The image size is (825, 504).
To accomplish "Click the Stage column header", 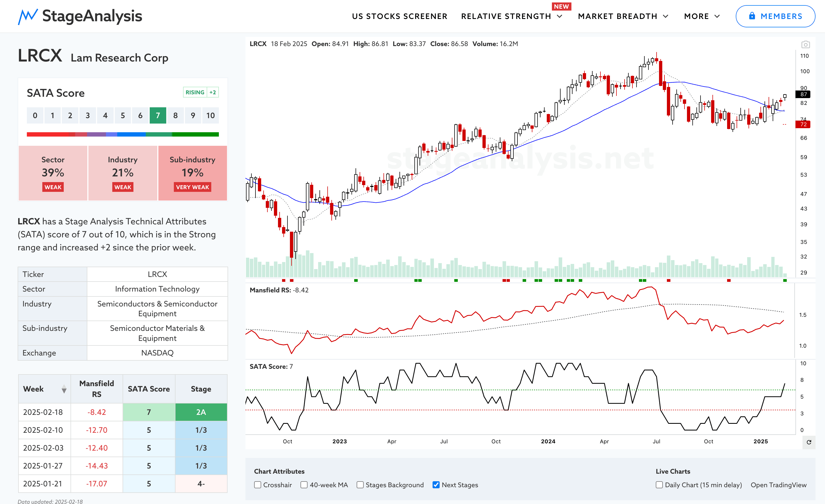I will [201, 389].
